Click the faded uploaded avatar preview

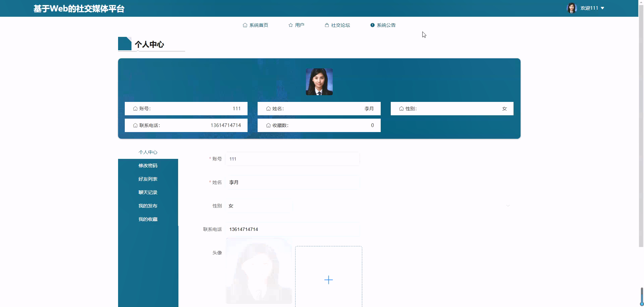(x=259, y=271)
